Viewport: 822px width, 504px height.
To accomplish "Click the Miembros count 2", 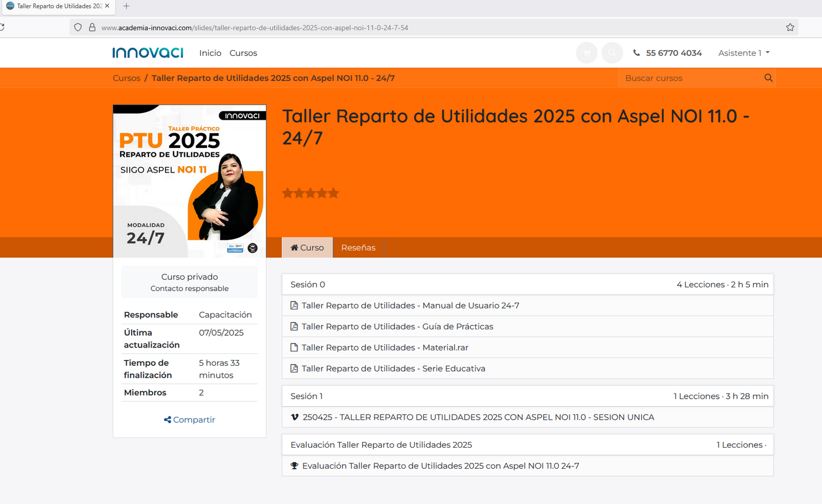I will click(201, 393).
